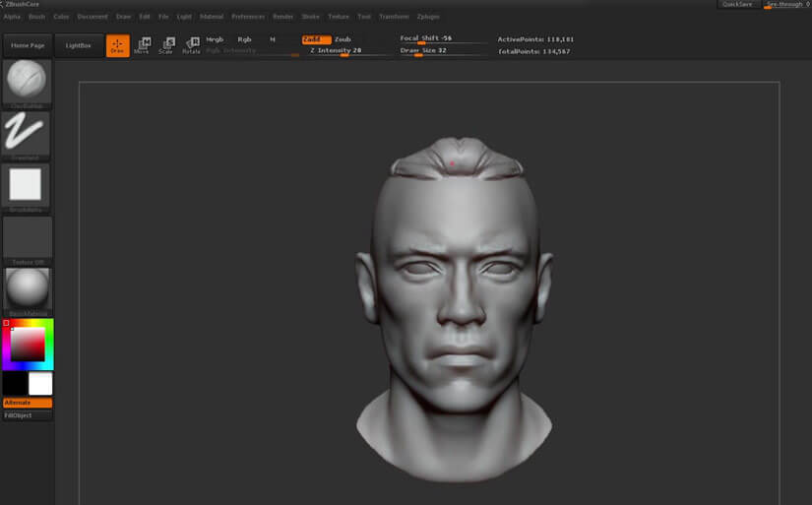Open the Zplugin menu
This screenshot has height=505, width=812.
tap(428, 17)
